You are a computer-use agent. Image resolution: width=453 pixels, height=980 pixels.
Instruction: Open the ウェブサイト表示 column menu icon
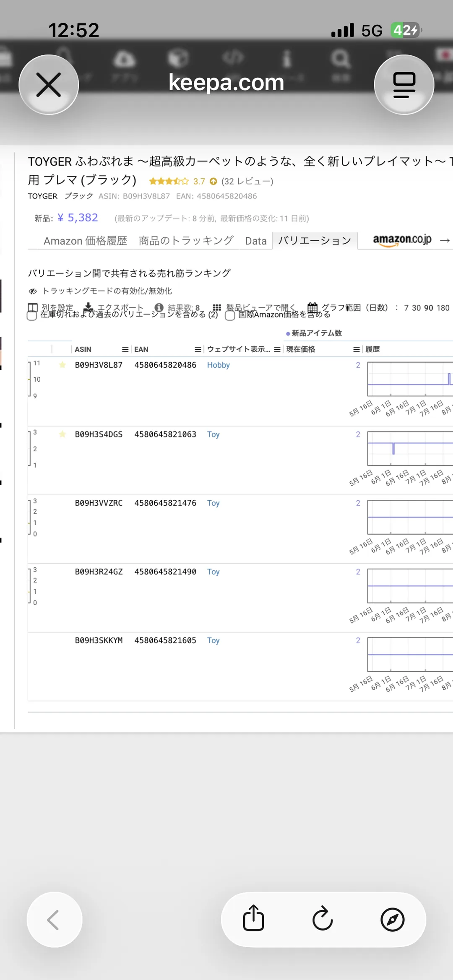277,349
